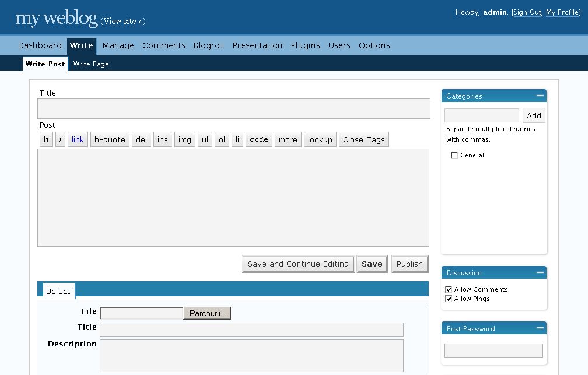Check the General category checkbox
The image size is (588, 375).
coord(454,156)
